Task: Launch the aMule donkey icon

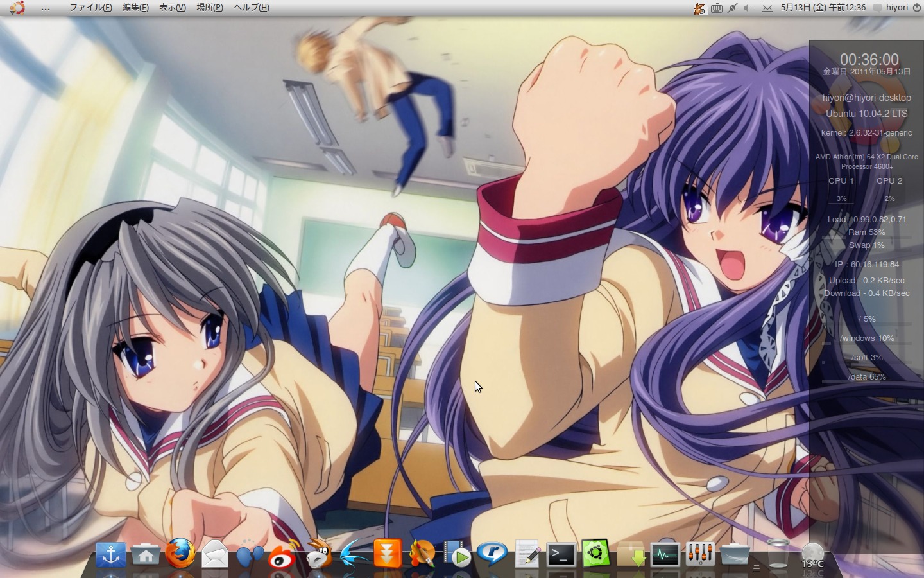Action: click(x=318, y=554)
